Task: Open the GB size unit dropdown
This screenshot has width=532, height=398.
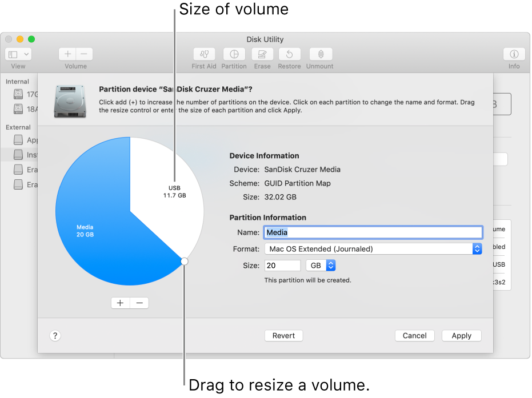Action: tap(321, 266)
